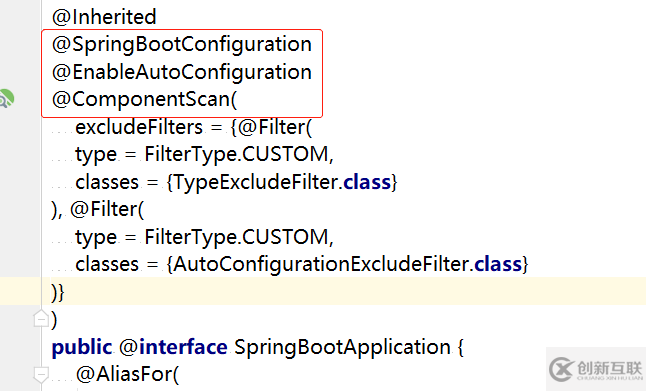Click the TypeExcludeFilter.class text
Screen dimensions: 646x391
(x=282, y=182)
